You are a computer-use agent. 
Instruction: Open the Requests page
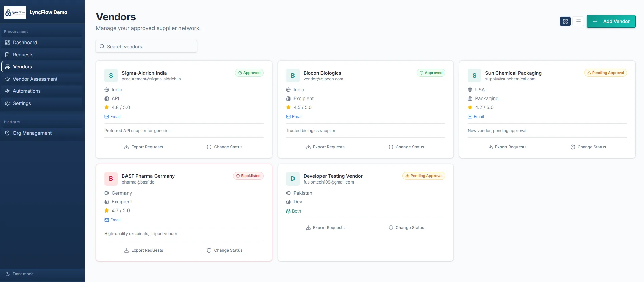pyautogui.click(x=42, y=55)
